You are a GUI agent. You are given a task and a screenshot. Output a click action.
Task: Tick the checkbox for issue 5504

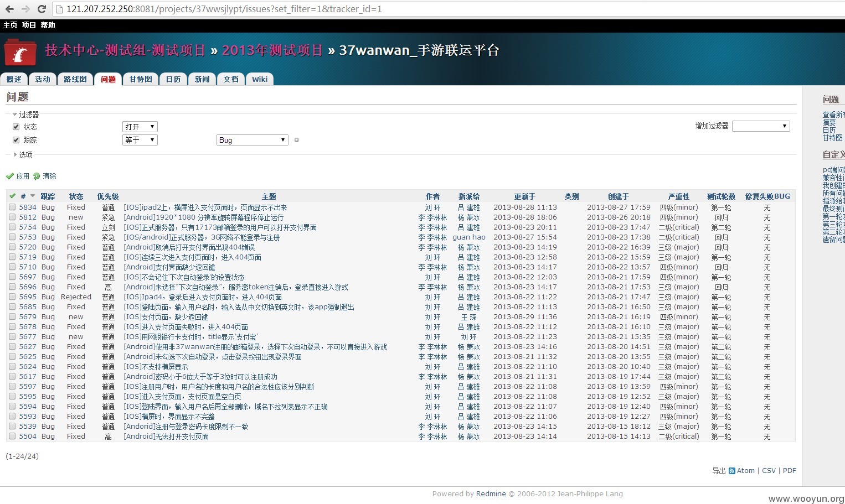point(12,437)
